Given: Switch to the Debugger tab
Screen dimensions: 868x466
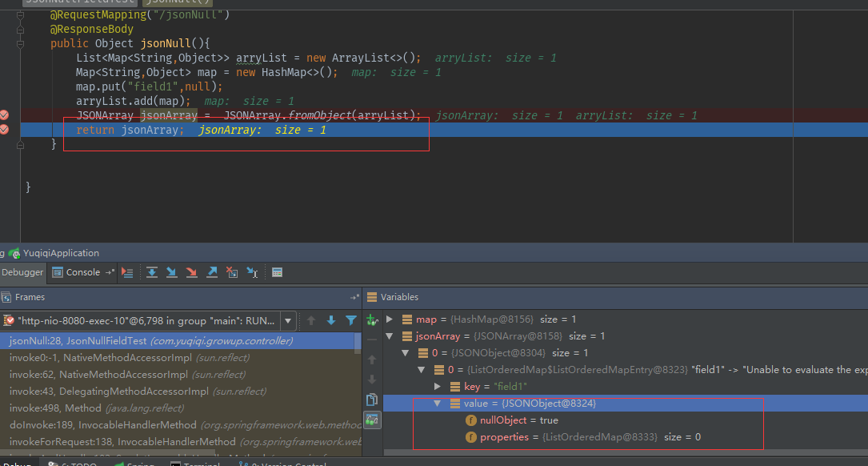Looking at the screenshot, I should click(x=22, y=272).
